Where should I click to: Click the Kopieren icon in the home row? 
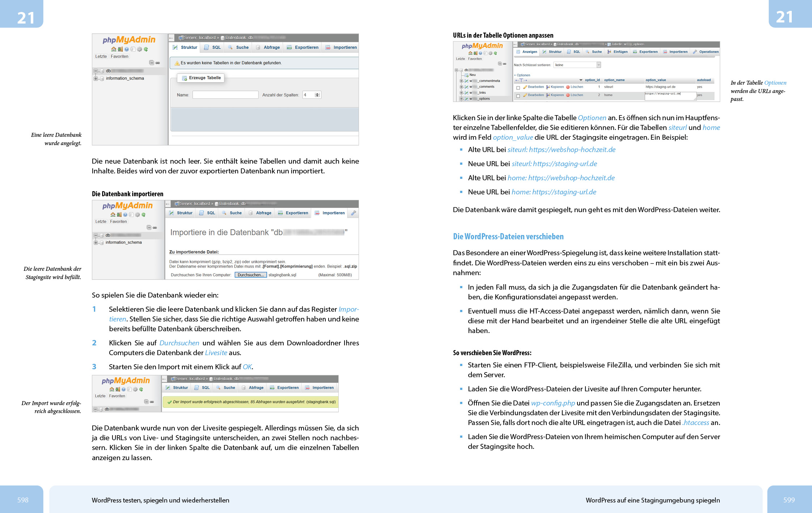(548, 95)
